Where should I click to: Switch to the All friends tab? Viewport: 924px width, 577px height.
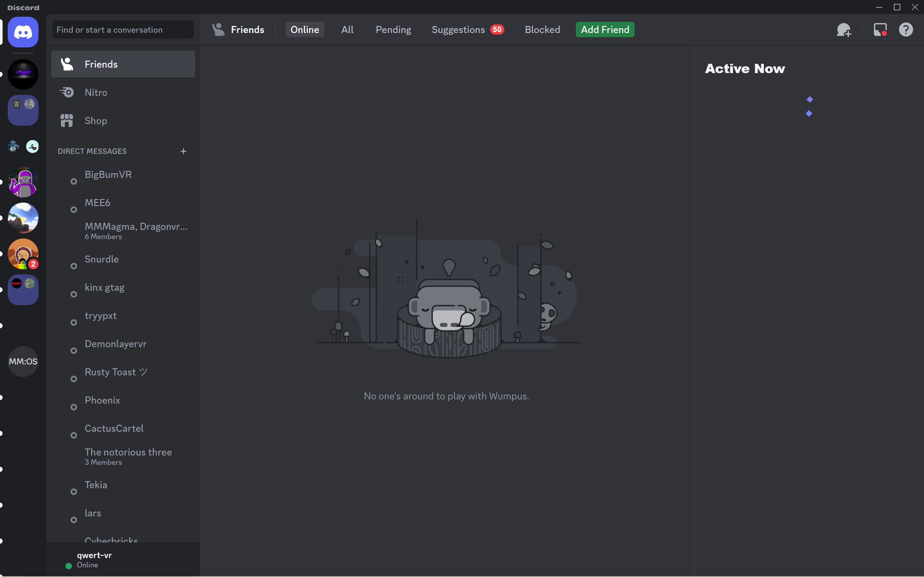[347, 30]
